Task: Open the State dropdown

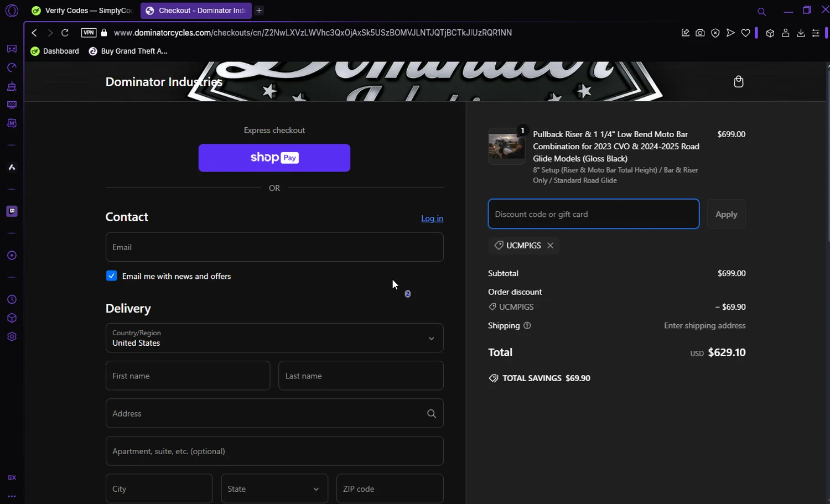Action: coord(274,489)
